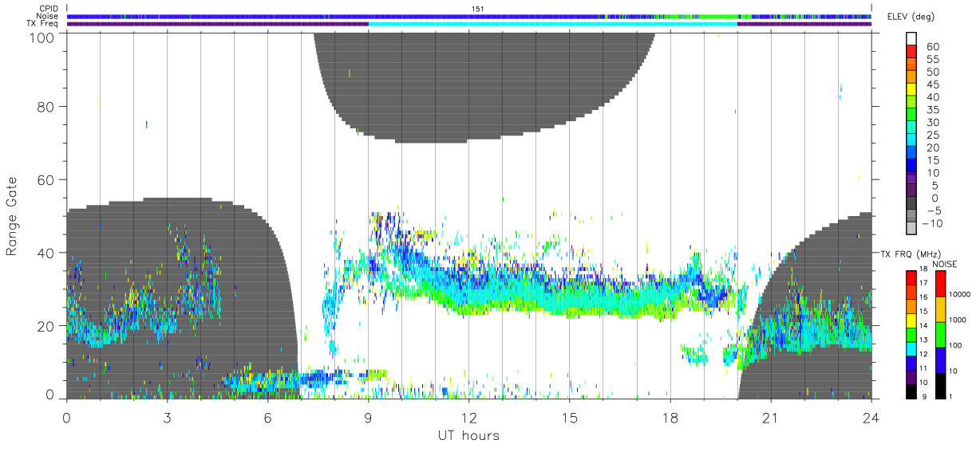The image size is (980, 452).
Task: Click the red swatch on TX FRQ colorbar
Action: (x=911, y=277)
